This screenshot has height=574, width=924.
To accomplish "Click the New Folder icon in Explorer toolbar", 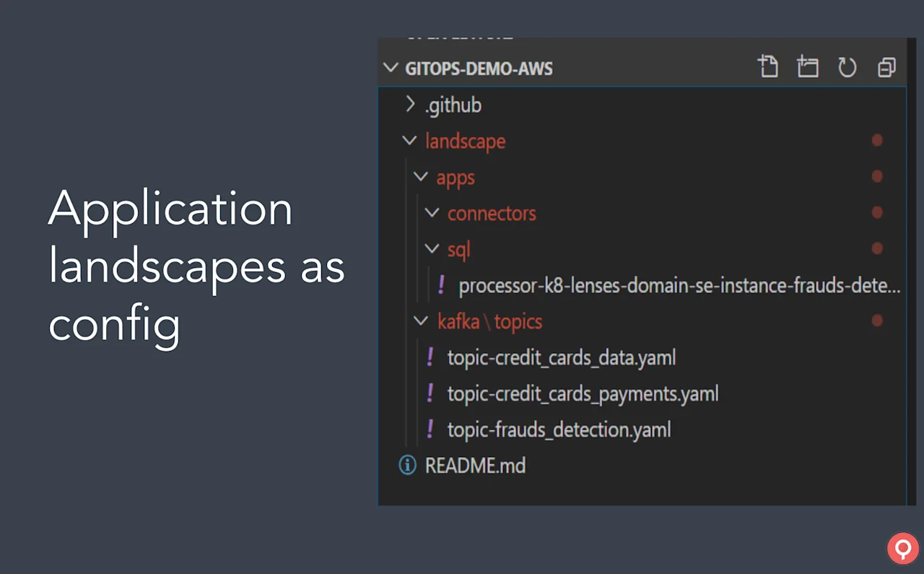I will 808,66.
